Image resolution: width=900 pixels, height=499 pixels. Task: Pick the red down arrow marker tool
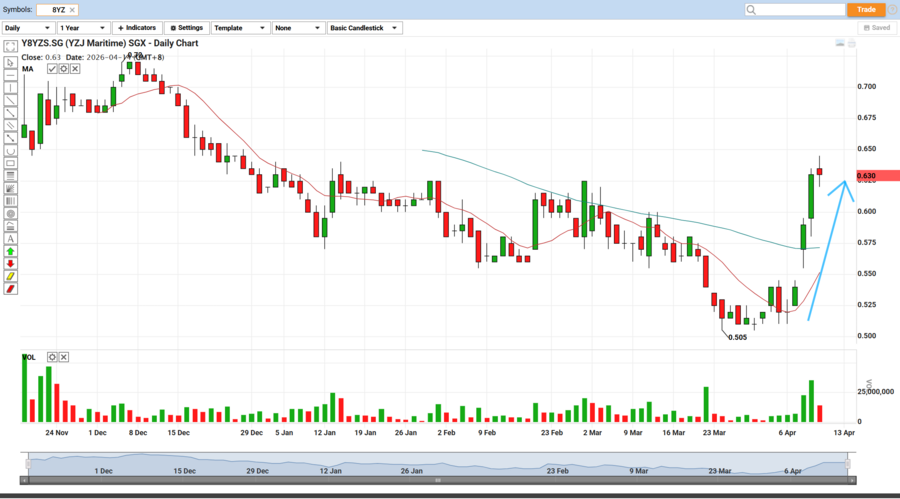click(10, 264)
